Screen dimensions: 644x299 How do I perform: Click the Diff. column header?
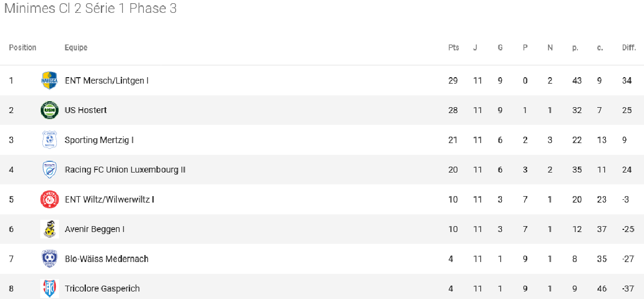pos(629,48)
